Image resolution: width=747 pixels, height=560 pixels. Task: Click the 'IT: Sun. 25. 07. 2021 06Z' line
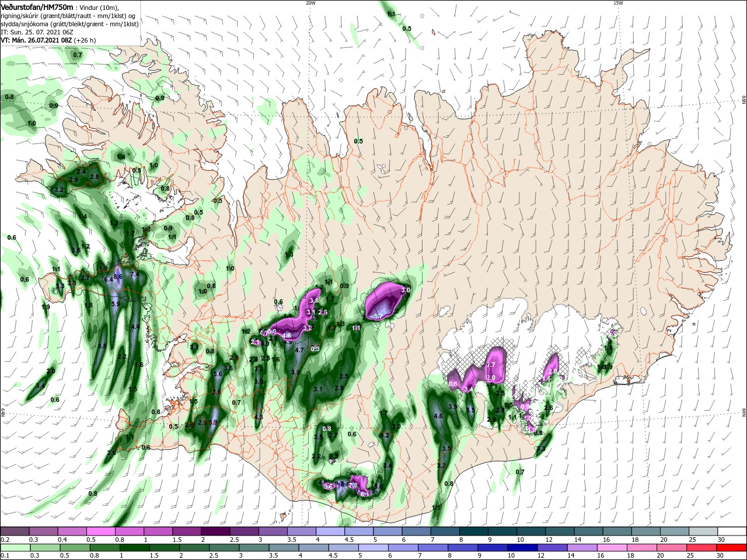pyautogui.click(x=36, y=32)
